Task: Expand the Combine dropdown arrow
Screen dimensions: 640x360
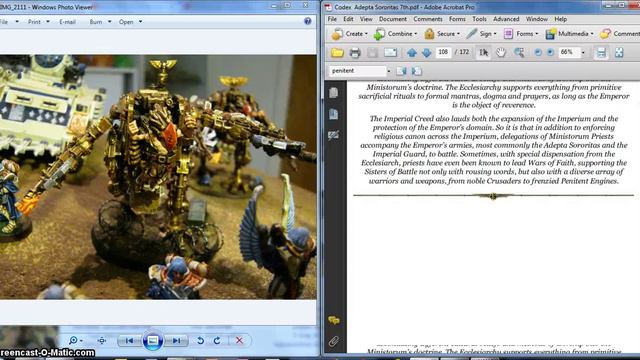Action: 416,34
